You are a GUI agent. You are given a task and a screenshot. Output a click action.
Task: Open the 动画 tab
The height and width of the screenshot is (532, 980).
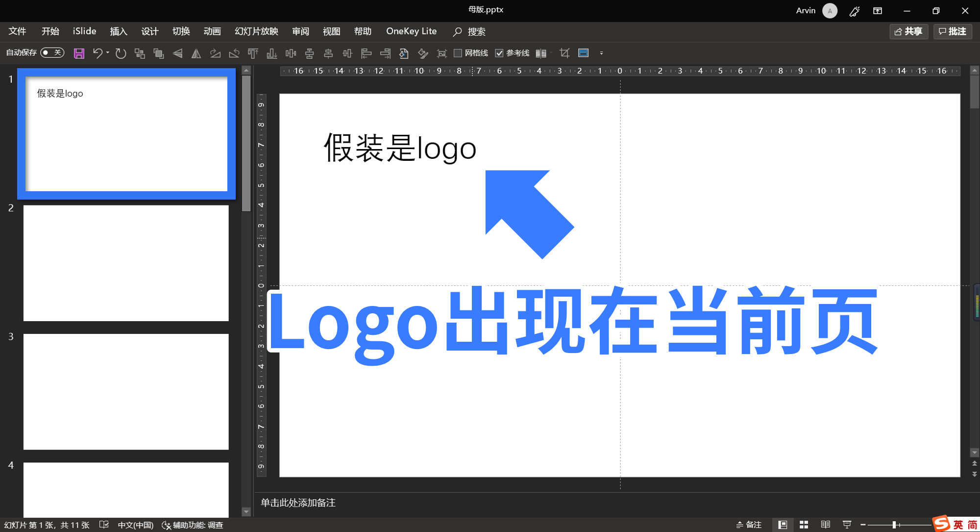[x=212, y=31]
